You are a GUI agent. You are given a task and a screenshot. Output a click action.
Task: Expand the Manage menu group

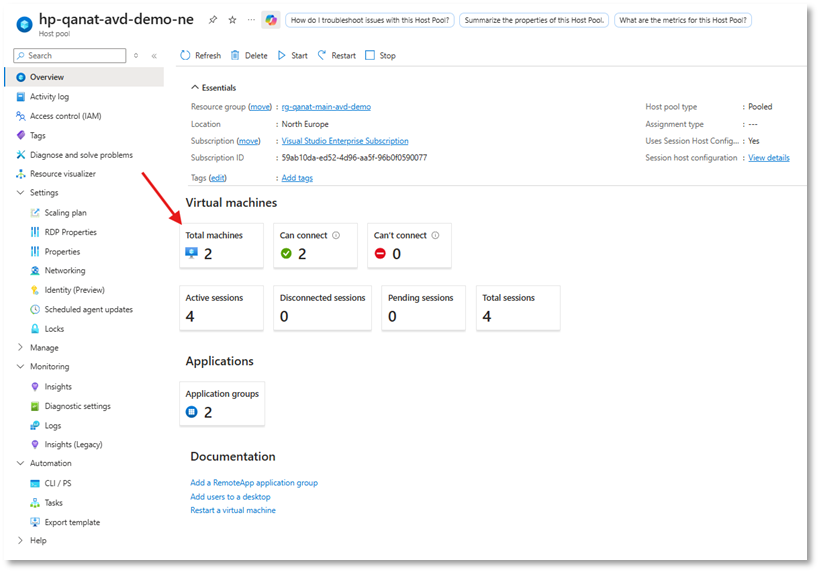pos(20,347)
